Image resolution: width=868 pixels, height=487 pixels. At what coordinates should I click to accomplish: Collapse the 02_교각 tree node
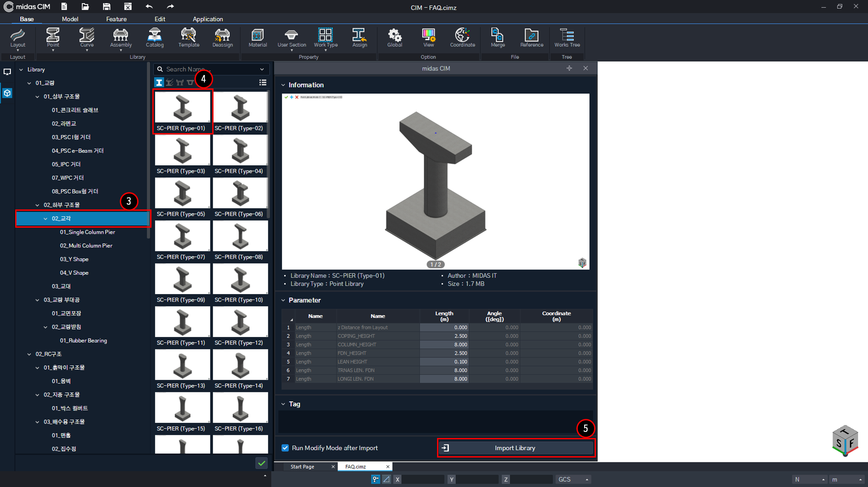[45, 218]
